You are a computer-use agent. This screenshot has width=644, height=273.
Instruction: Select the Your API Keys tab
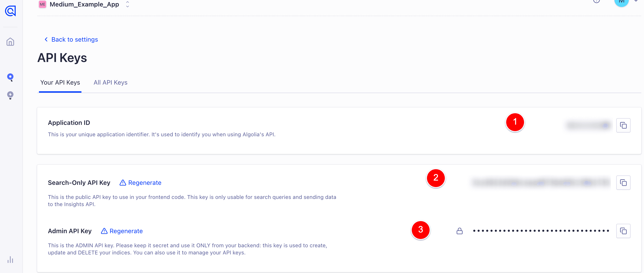point(60,83)
